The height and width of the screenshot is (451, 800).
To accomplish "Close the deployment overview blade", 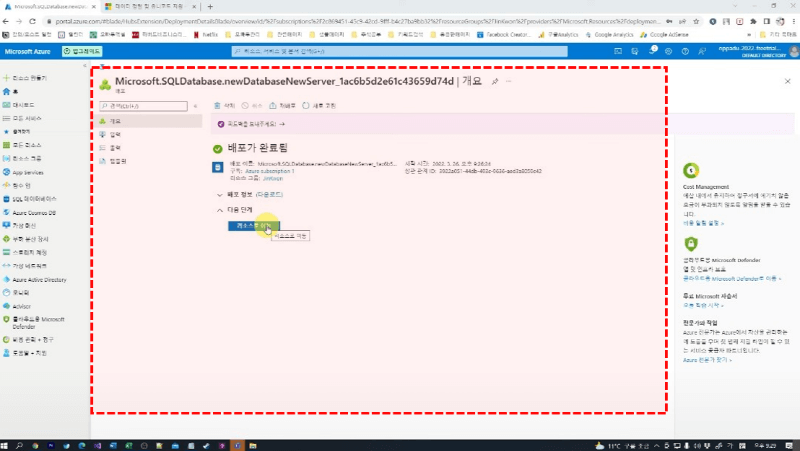I will (x=787, y=81).
